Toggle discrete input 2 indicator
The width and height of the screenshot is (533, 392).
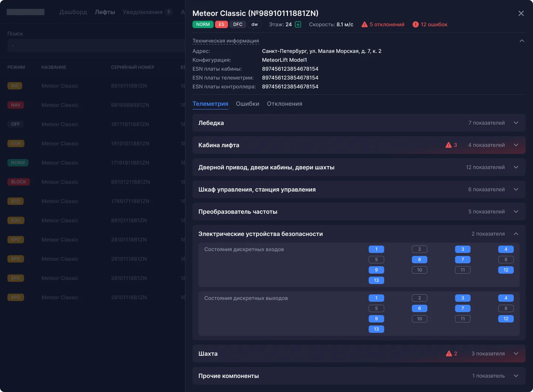click(420, 249)
